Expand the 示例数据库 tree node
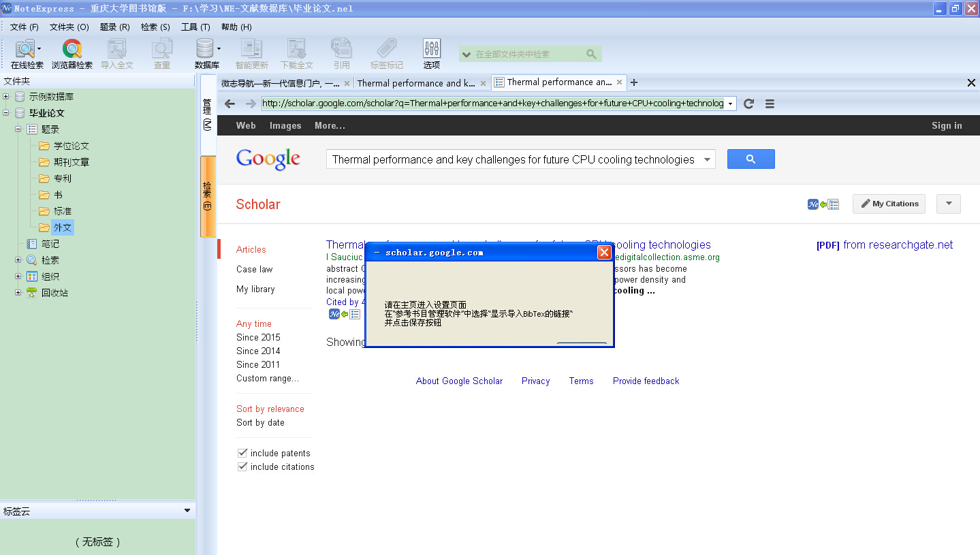Screen dimensions: 980x555 (6, 97)
